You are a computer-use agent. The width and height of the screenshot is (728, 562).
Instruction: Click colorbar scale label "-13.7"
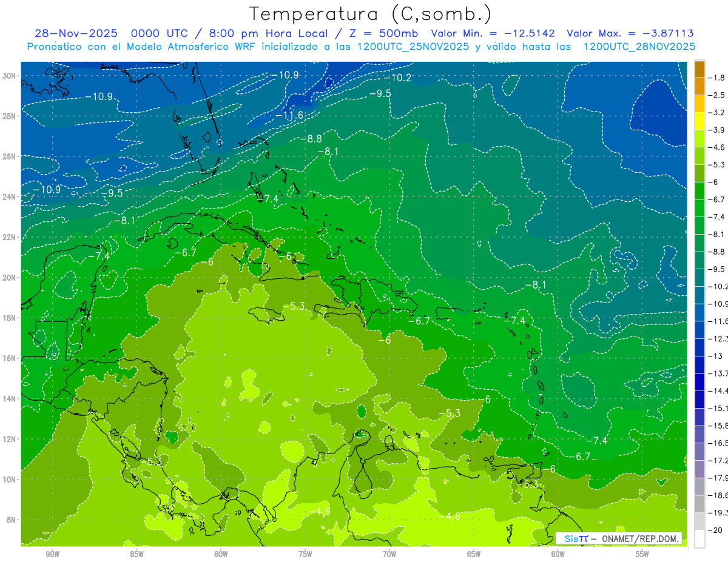[718, 373]
